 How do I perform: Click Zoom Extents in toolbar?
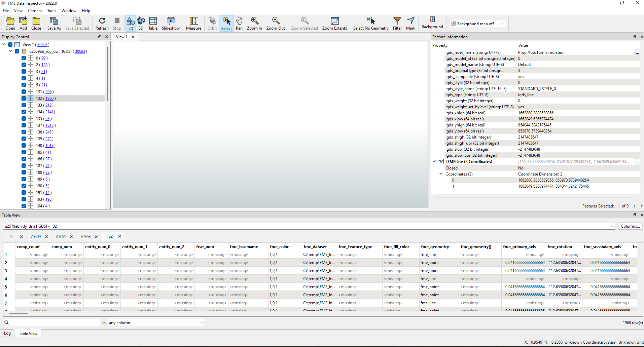pos(334,24)
